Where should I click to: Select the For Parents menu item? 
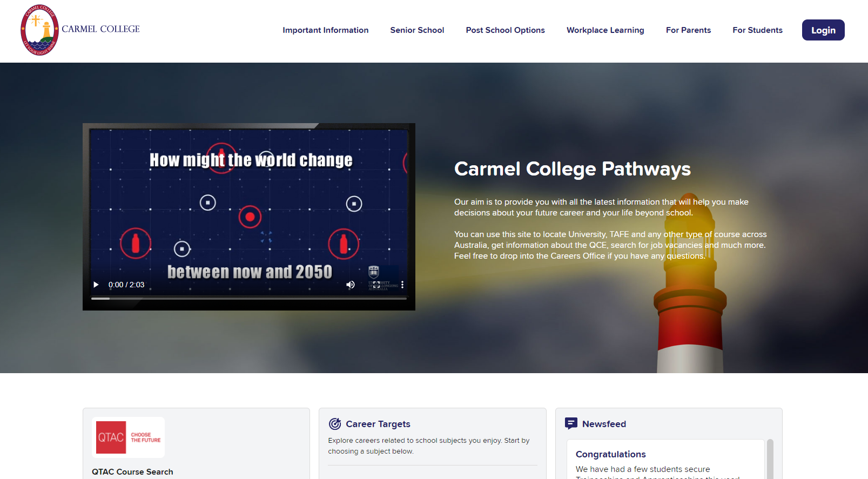click(688, 30)
